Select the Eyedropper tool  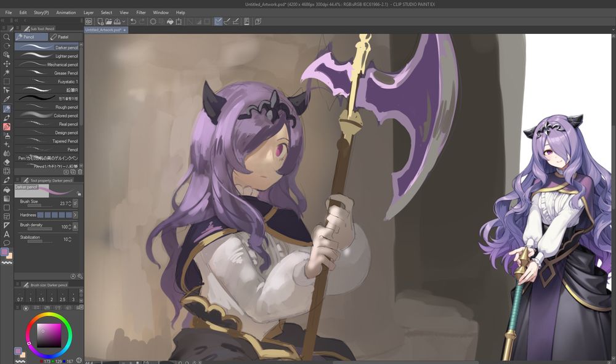click(7, 99)
